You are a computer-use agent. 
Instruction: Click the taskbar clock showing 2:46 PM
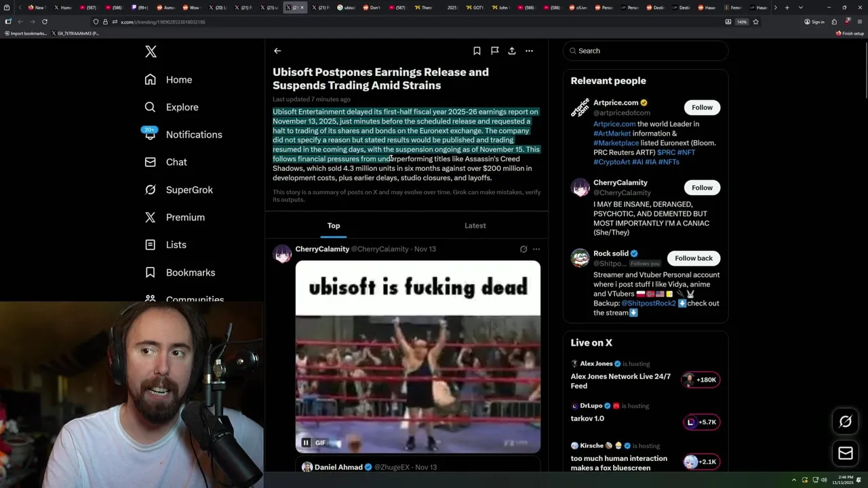click(x=842, y=481)
